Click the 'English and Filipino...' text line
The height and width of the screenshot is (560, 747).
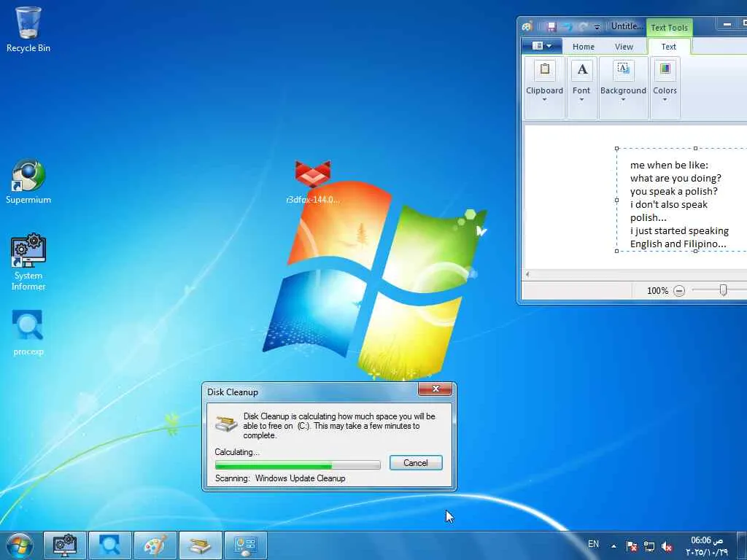(678, 244)
